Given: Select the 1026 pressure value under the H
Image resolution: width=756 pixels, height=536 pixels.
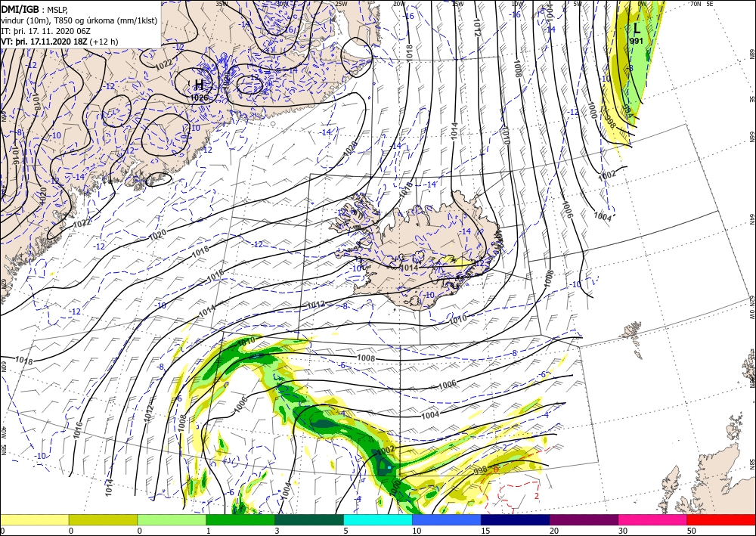Looking at the screenshot, I should click(199, 98).
